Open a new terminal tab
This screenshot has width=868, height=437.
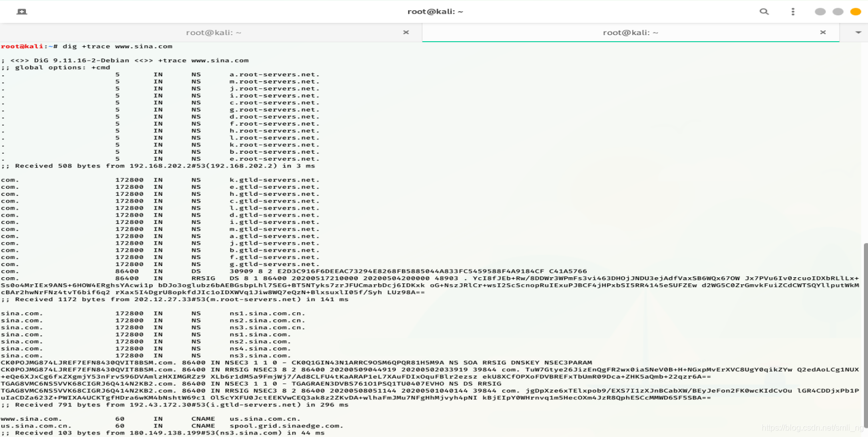click(22, 11)
